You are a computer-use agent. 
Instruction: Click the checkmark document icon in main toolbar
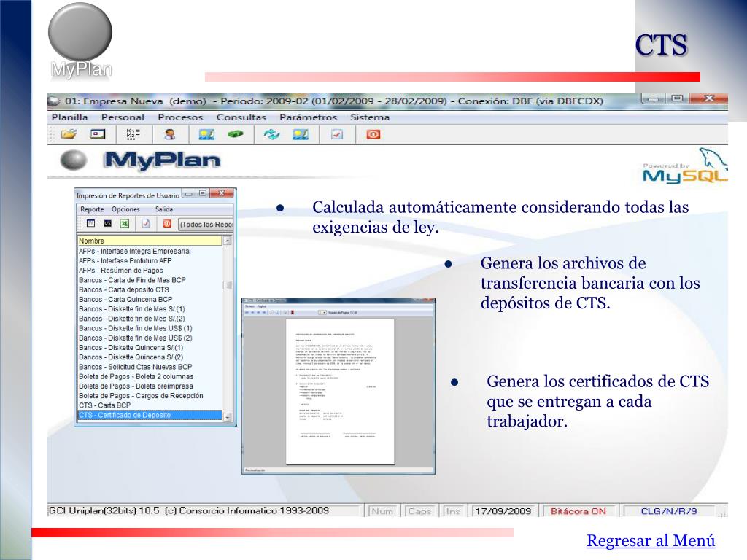(337, 134)
